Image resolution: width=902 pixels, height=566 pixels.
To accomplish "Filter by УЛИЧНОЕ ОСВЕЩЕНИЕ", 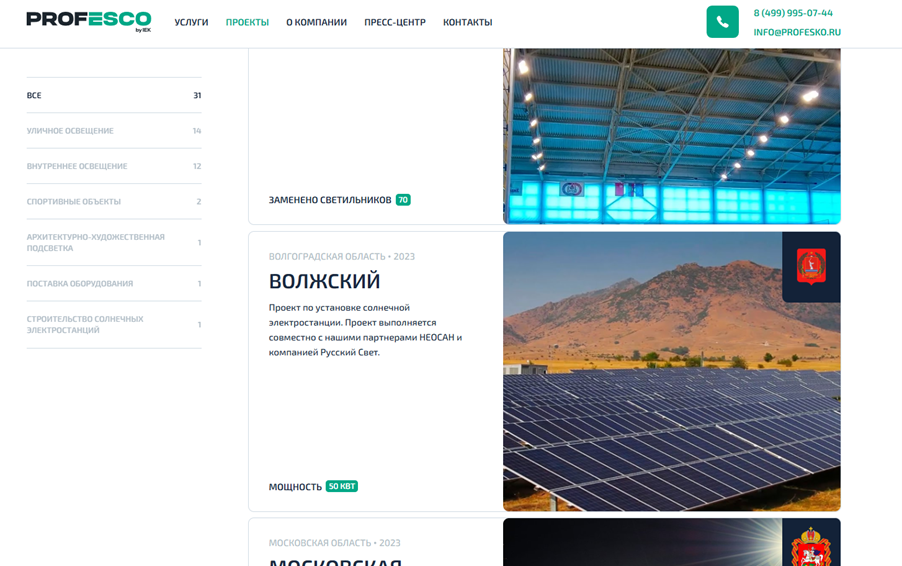I will point(114,131).
